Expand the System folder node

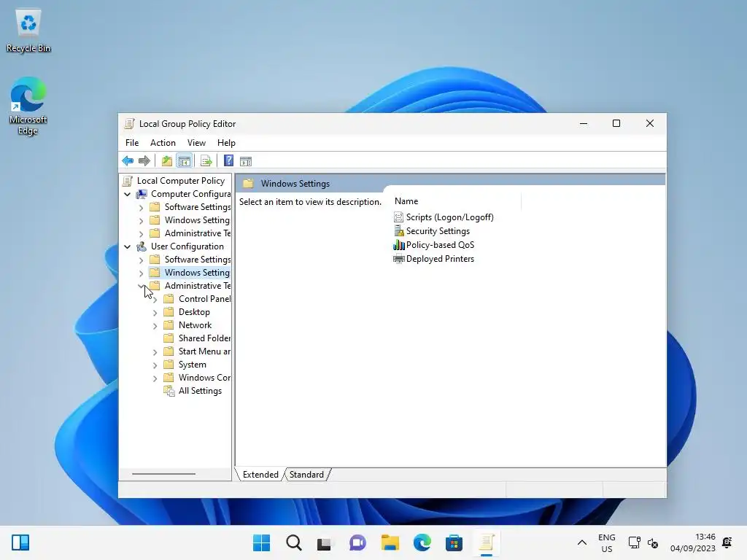(x=155, y=365)
